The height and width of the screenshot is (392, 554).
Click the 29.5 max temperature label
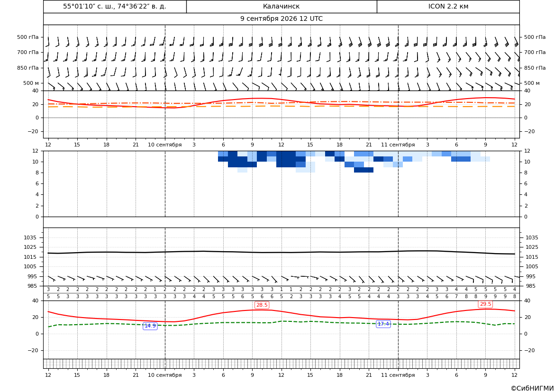tap(485, 304)
